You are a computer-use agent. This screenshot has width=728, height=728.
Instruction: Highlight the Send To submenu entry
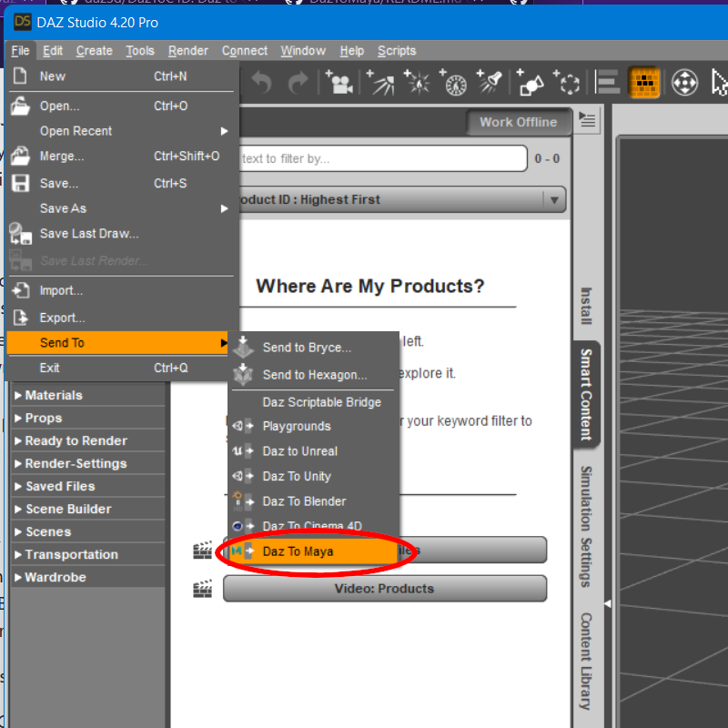pyautogui.click(x=117, y=343)
